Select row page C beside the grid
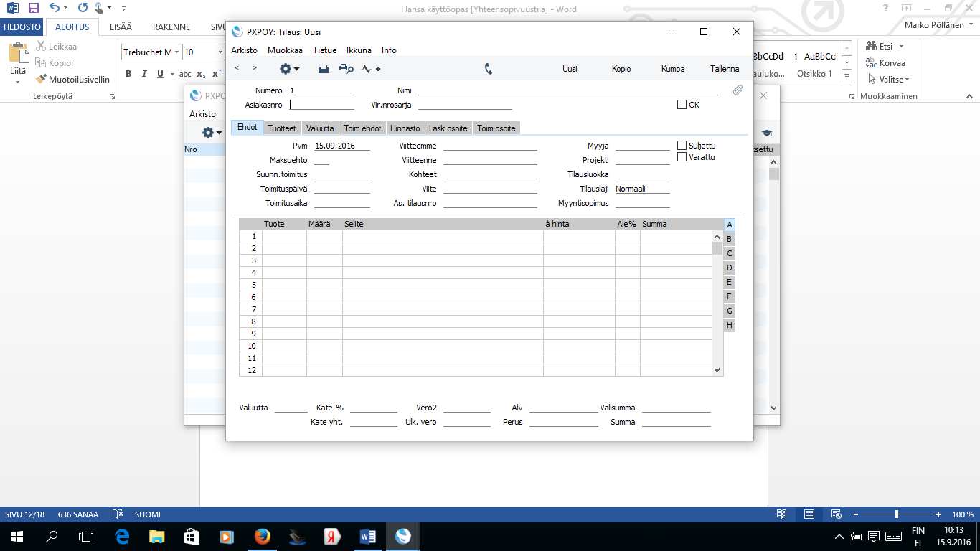 pos(730,253)
